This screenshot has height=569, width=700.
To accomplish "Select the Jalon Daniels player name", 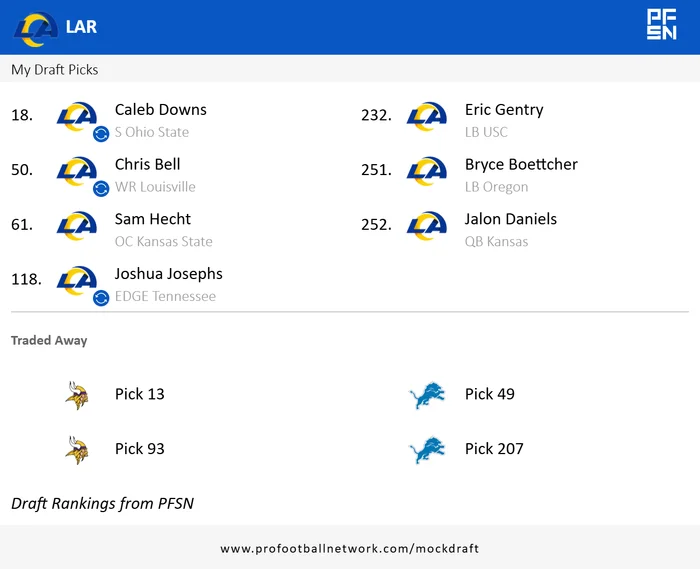I will (511, 219).
